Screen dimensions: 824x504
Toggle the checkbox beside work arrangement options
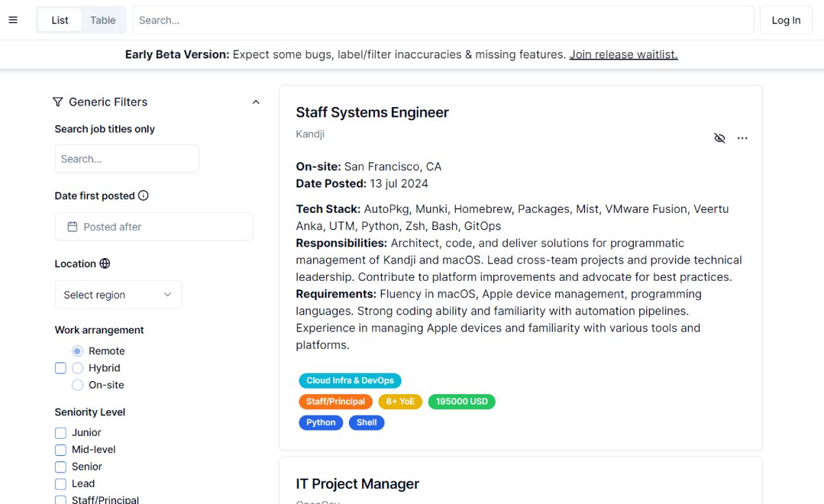click(x=60, y=368)
